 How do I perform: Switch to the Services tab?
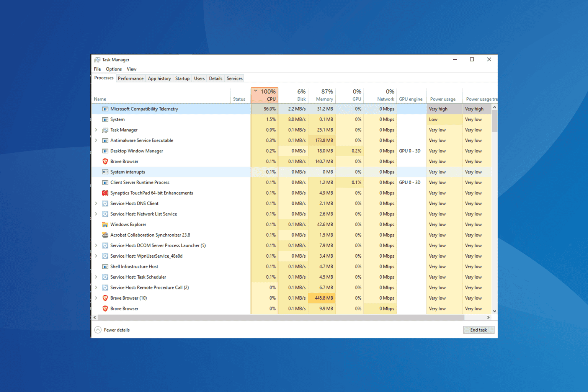[235, 78]
